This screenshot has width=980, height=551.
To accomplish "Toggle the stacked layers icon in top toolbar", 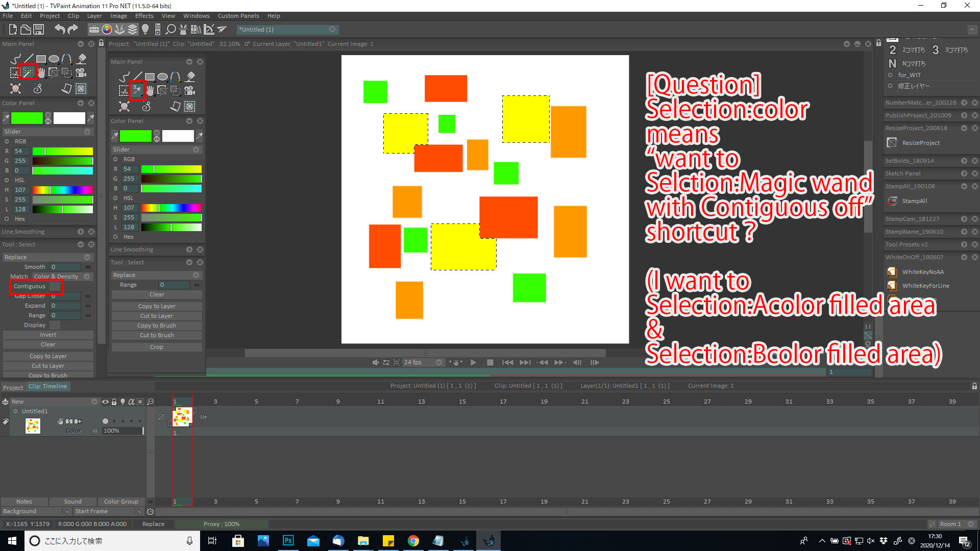I will [x=132, y=29].
